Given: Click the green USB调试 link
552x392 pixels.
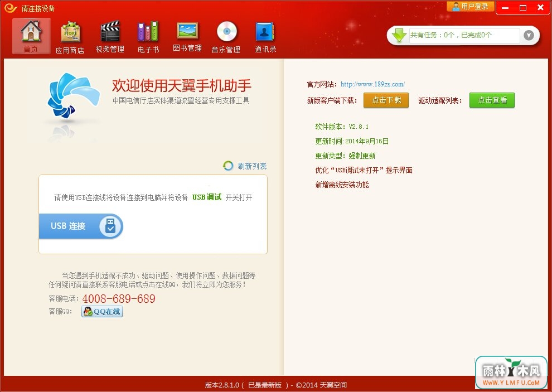Looking at the screenshot, I should [207, 197].
